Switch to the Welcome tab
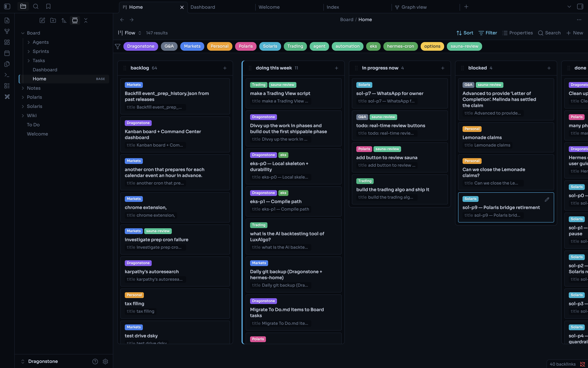Screen dimensions: 588x368 click(x=290, y=7)
